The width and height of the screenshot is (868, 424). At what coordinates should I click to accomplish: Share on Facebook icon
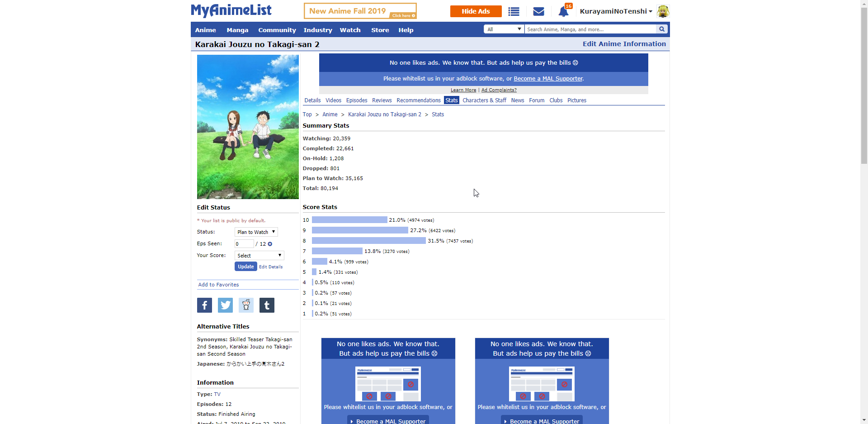pyautogui.click(x=204, y=305)
